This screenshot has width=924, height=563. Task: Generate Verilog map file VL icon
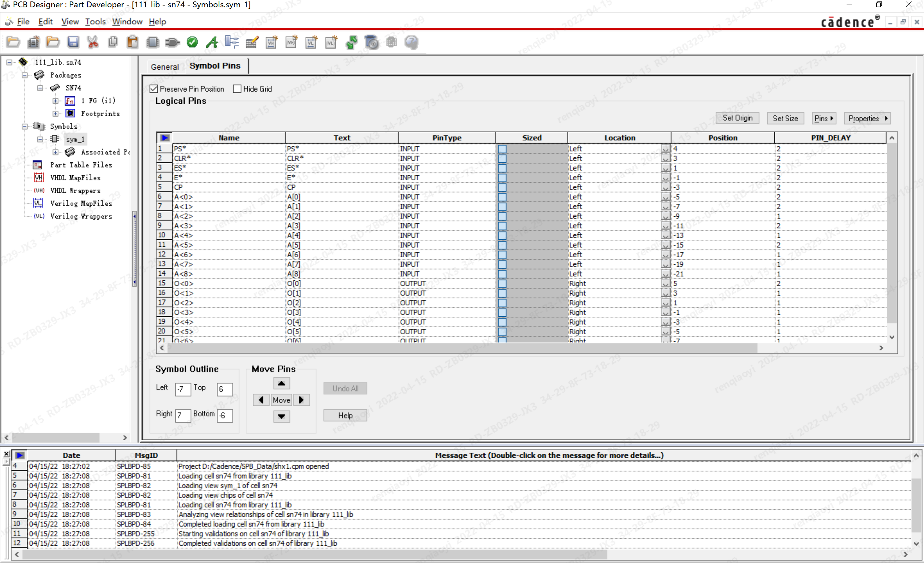pyautogui.click(x=311, y=42)
